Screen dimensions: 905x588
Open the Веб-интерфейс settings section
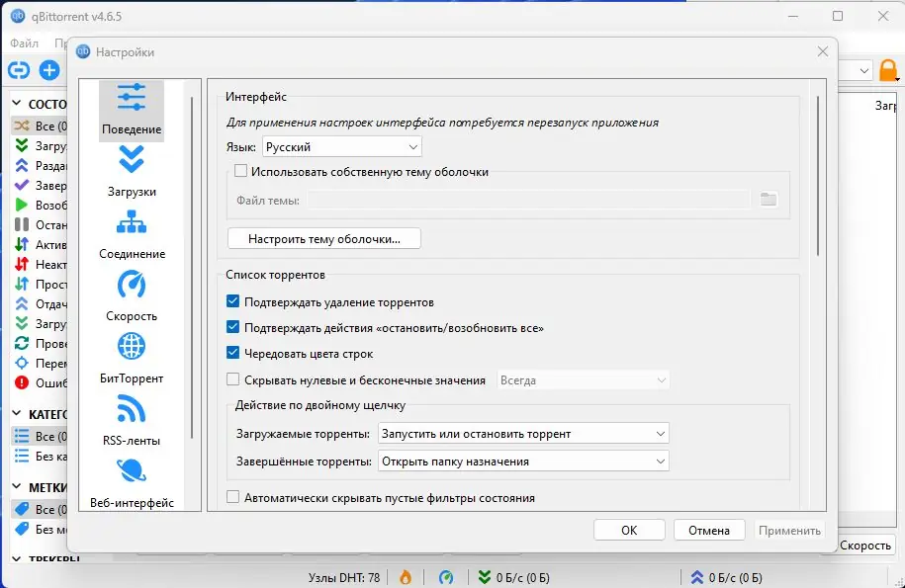pyautogui.click(x=132, y=483)
